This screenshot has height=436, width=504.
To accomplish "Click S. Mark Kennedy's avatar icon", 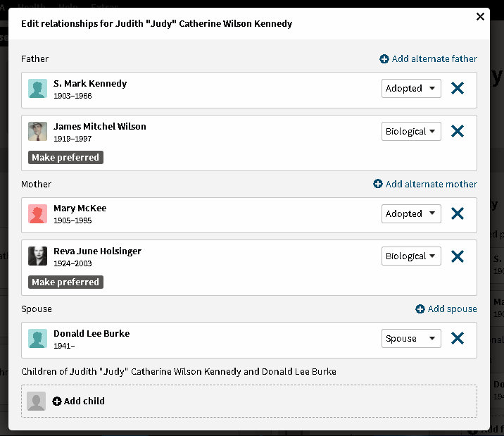I will click(x=37, y=89).
